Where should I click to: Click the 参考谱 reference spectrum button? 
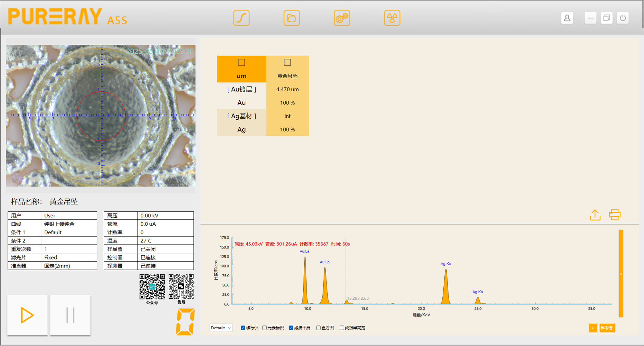(607, 328)
